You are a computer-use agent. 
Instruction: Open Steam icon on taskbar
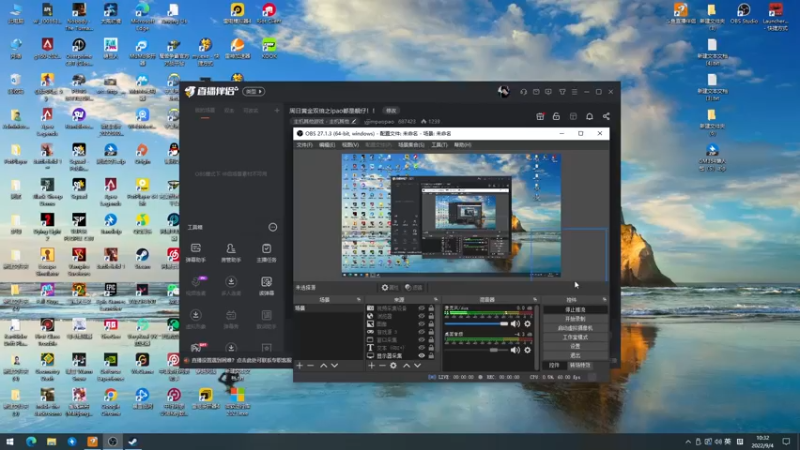pos(133,441)
